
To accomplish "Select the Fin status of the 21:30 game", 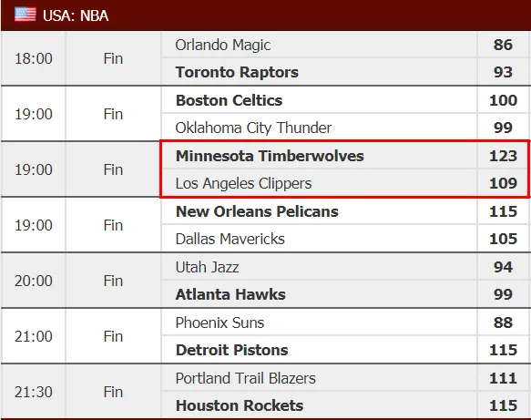I will click(113, 392).
